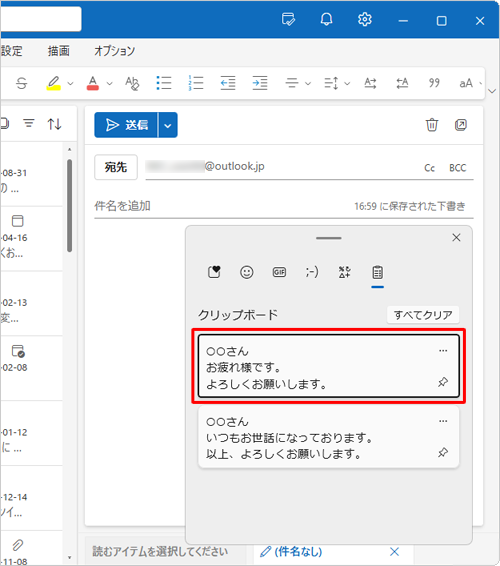500x566 pixels.
Task: Insert a numbered list
Action: [x=196, y=83]
